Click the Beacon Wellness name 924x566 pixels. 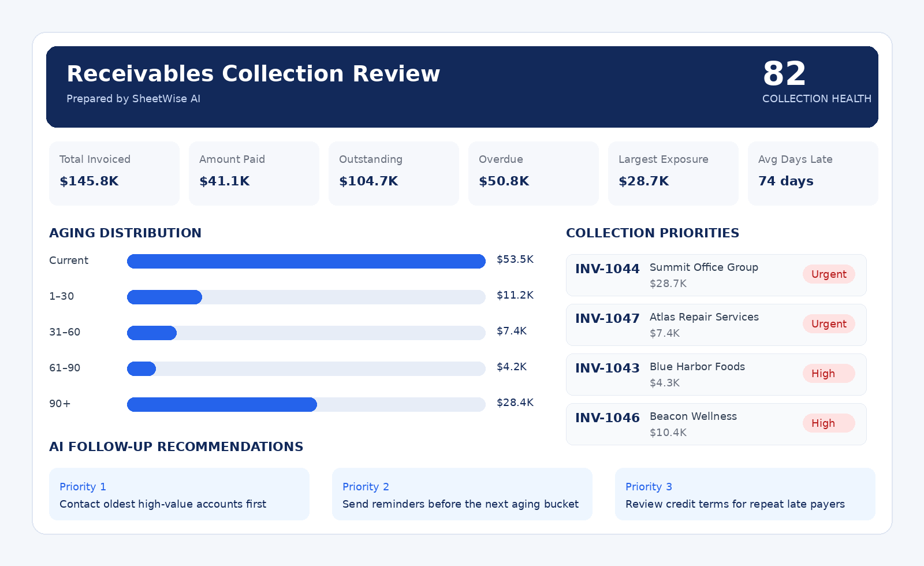(x=693, y=416)
